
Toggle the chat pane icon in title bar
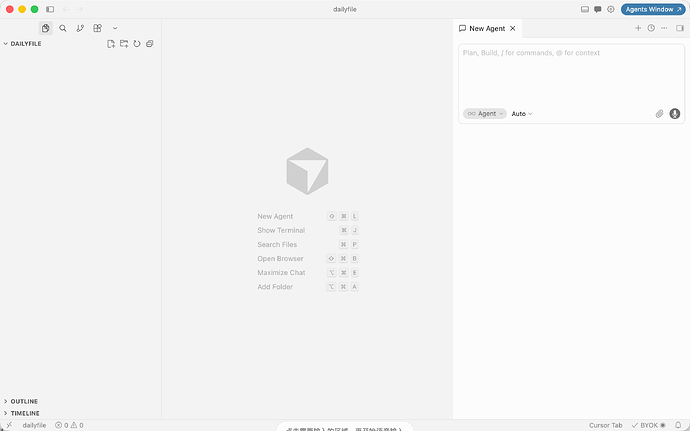[598, 9]
